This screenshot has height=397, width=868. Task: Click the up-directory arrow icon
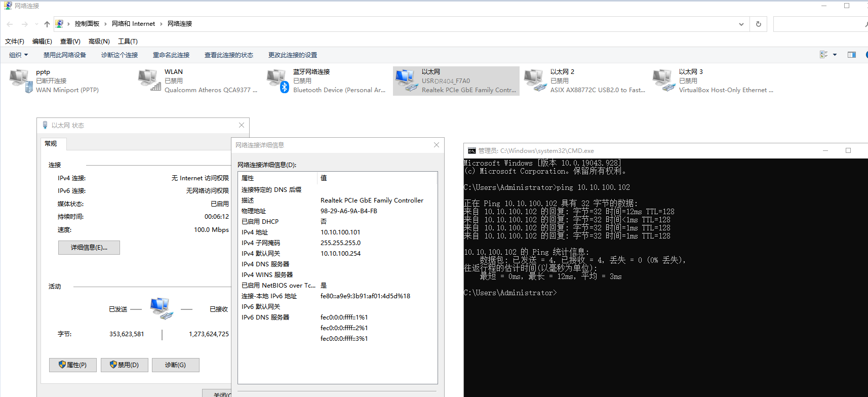click(47, 24)
